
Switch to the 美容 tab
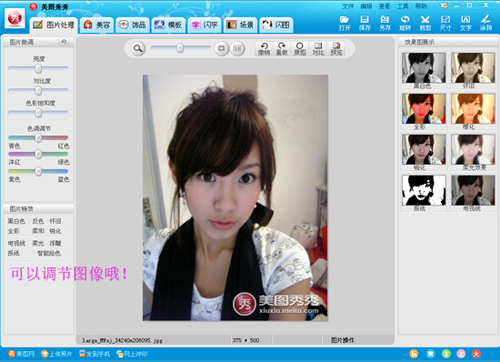coord(97,25)
